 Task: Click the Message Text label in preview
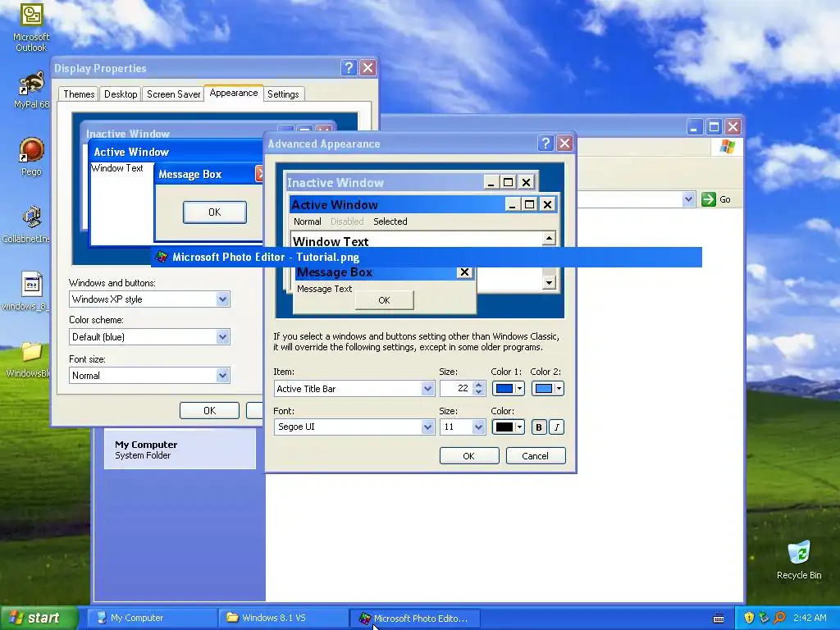324,290
